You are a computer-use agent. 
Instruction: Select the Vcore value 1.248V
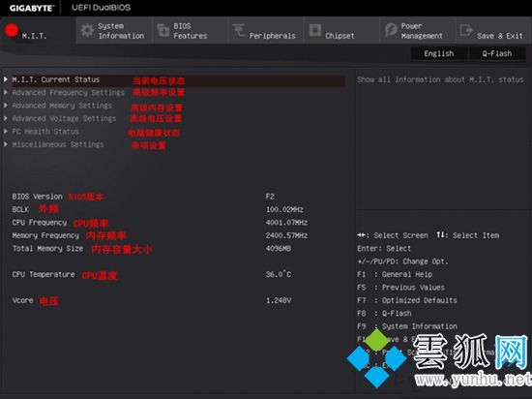pos(279,300)
